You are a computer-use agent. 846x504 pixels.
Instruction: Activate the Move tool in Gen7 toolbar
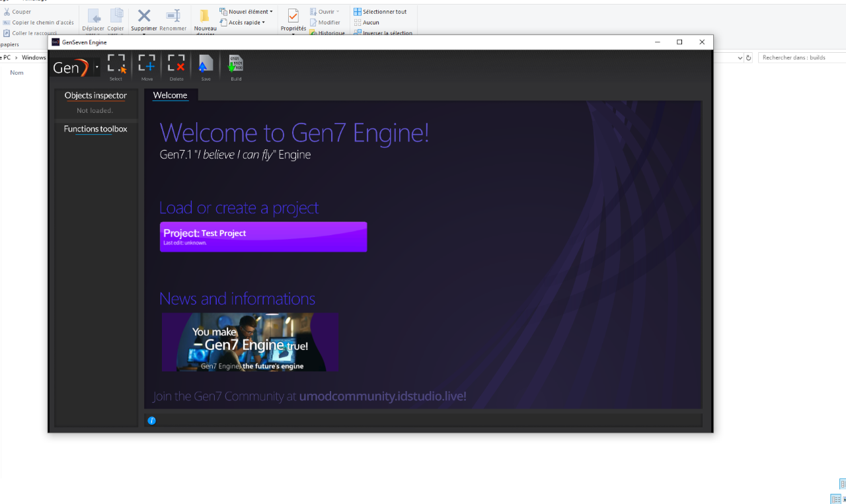pos(147,66)
